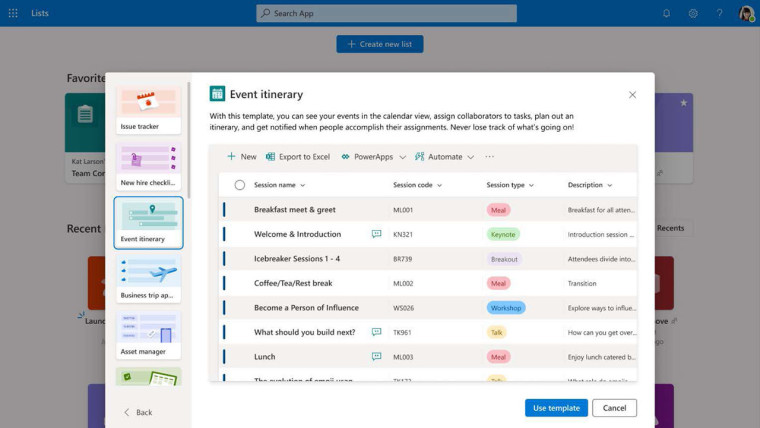This screenshot has height=428, width=760.
Task: Select the Business trip approvals template
Action: pyautogui.click(x=148, y=279)
